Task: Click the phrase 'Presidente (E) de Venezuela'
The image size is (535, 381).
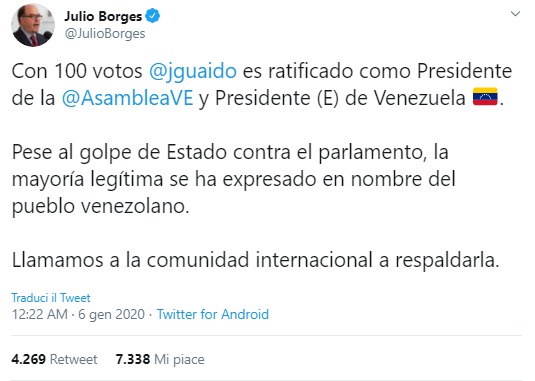Action: (x=340, y=98)
